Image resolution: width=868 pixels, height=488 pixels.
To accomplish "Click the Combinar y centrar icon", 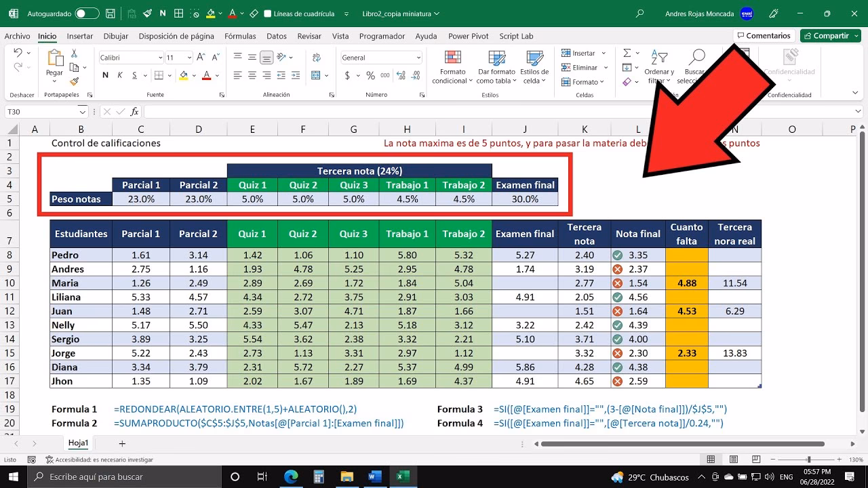I will pos(316,75).
